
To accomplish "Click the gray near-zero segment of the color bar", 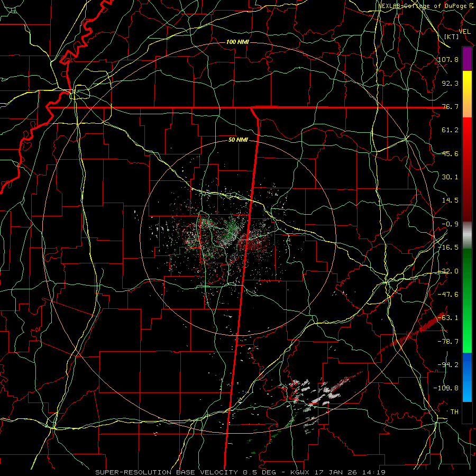I will 467,235.
